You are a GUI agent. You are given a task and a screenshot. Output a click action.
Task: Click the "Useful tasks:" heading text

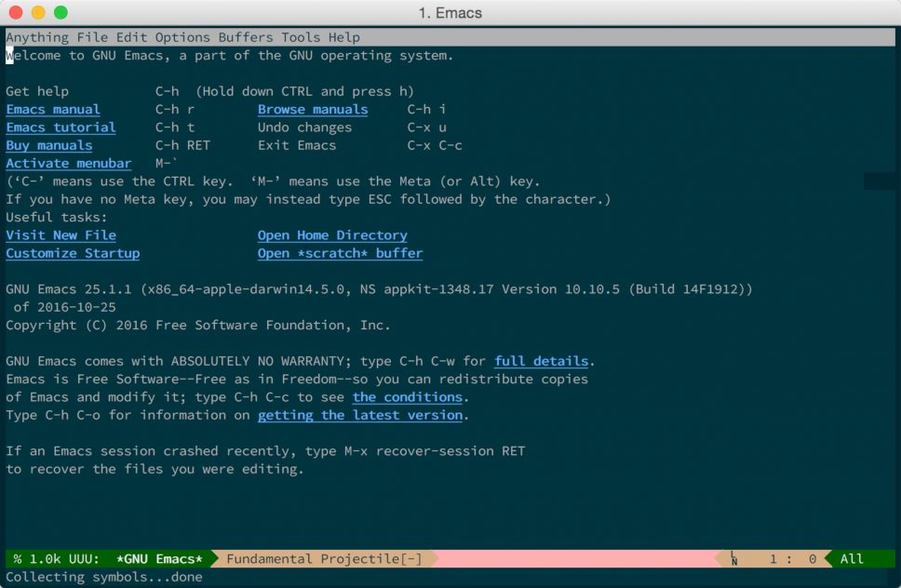click(x=56, y=217)
